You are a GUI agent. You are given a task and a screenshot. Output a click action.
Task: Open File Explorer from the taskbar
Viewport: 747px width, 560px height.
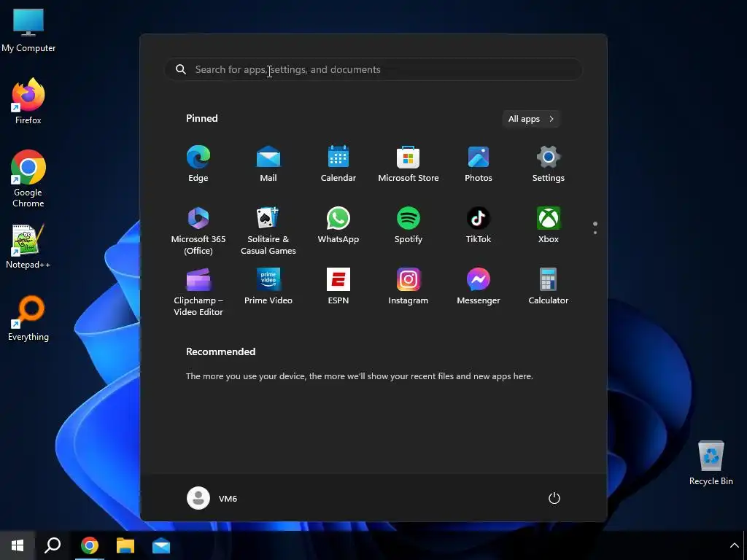pos(125,545)
